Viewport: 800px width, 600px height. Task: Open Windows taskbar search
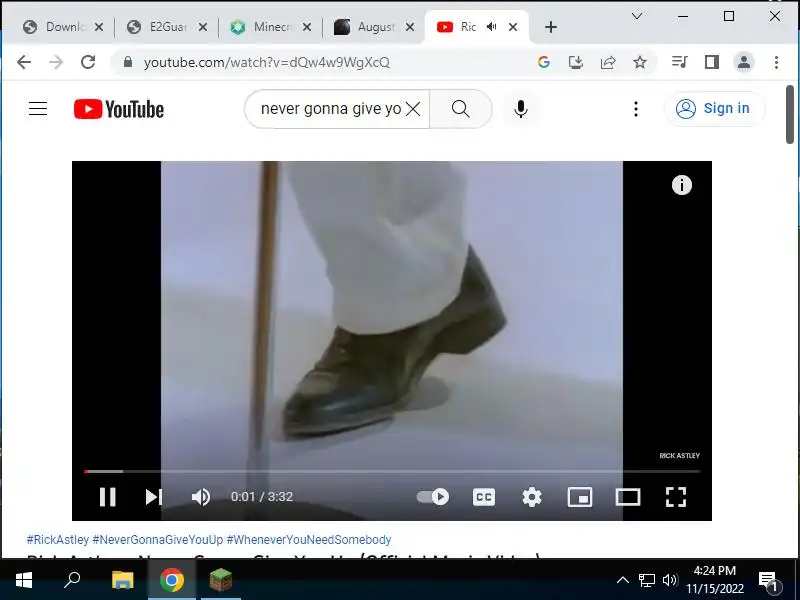coord(72,580)
